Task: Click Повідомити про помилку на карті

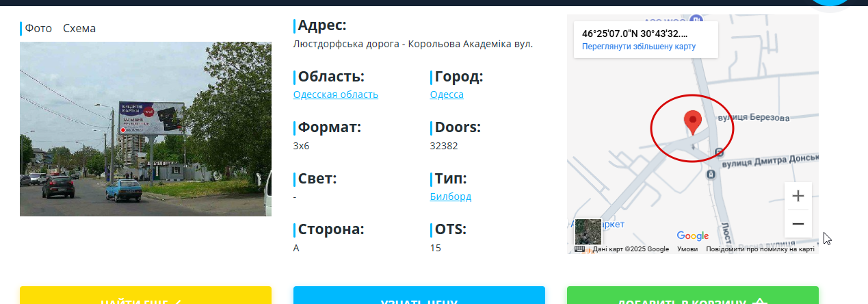Action: coord(760,249)
